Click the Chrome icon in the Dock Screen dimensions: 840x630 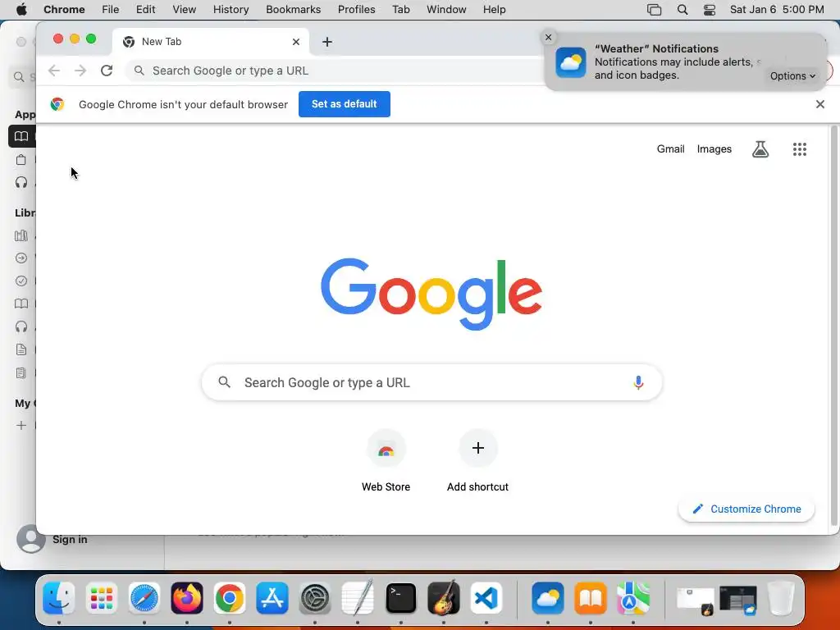pyautogui.click(x=230, y=598)
